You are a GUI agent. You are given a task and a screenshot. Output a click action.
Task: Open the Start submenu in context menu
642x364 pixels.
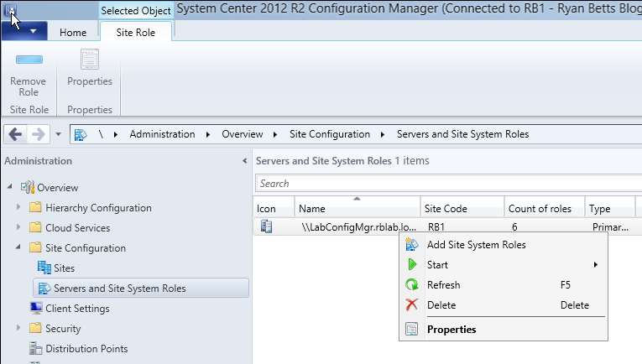coord(504,265)
